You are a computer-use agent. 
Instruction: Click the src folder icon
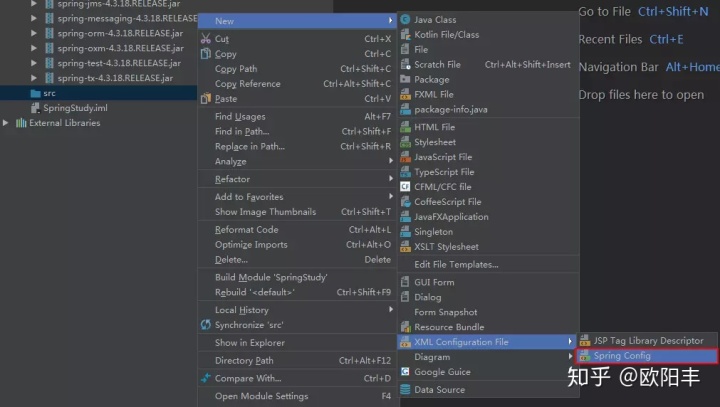[x=35, y=93]
